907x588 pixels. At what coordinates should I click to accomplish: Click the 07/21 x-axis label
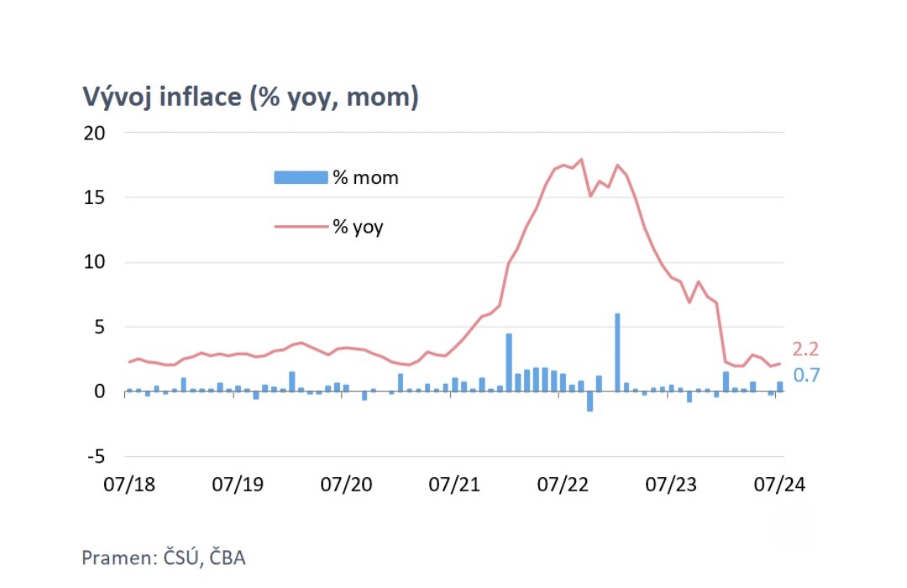point(454,484)
